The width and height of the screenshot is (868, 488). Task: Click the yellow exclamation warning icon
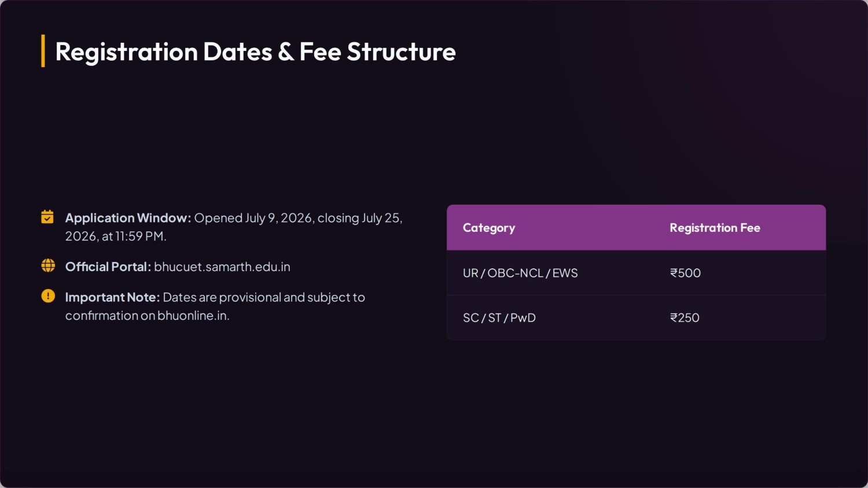(48, 296)
